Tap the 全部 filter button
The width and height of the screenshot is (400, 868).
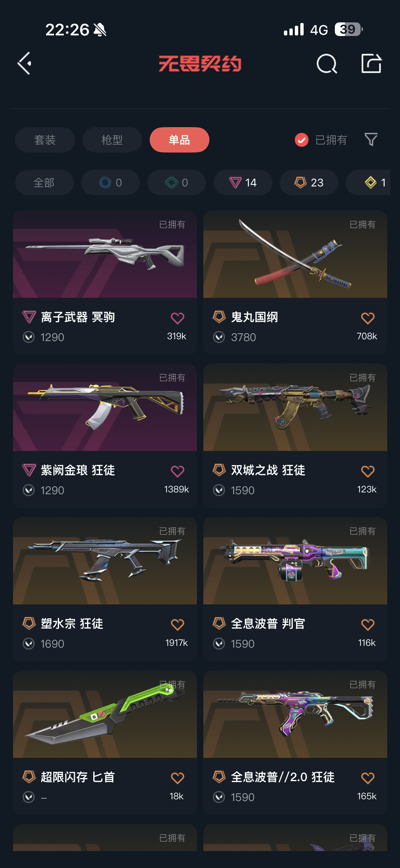(44, 182)
